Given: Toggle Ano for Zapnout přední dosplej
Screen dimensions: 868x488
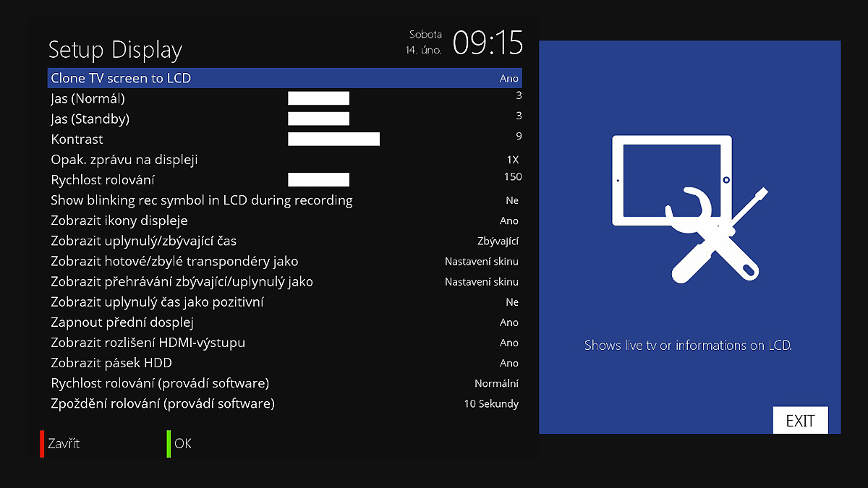Looking at the screenshot, I should point(509,322).
